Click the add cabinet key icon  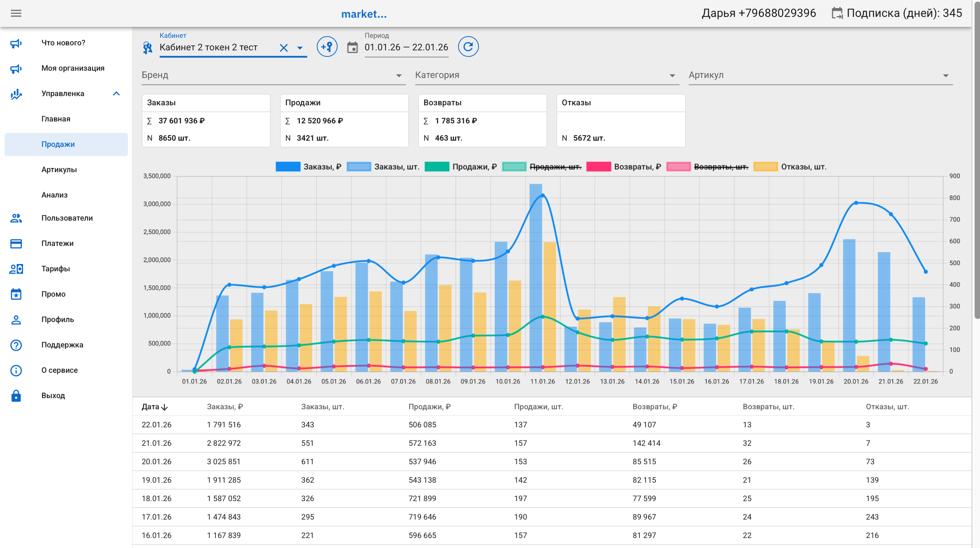pyautogui.click(x=327, y=47)
